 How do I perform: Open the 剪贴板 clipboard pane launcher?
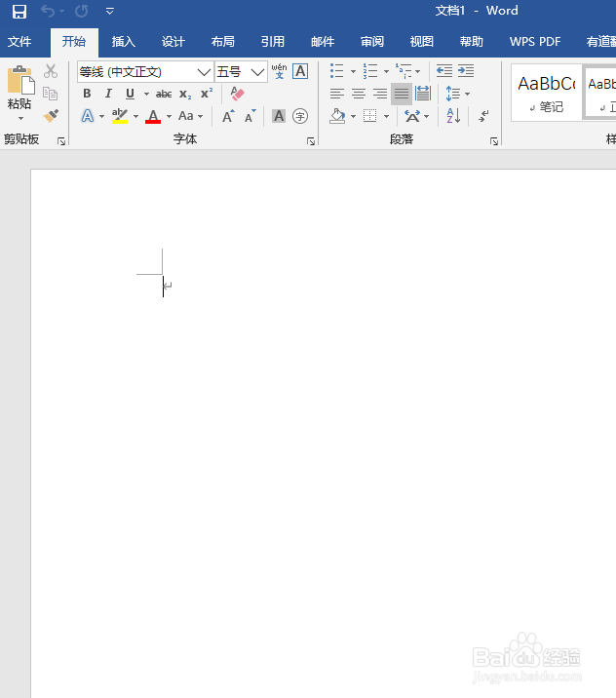point(61,141)
